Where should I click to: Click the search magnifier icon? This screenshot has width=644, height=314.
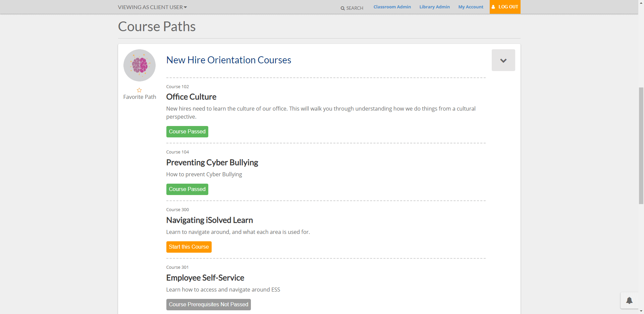tap(342, 8)
